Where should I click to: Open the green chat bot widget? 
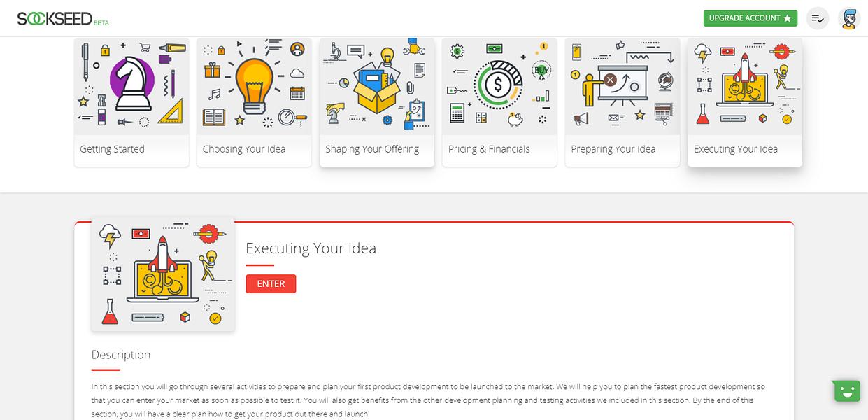click(846, 391)
